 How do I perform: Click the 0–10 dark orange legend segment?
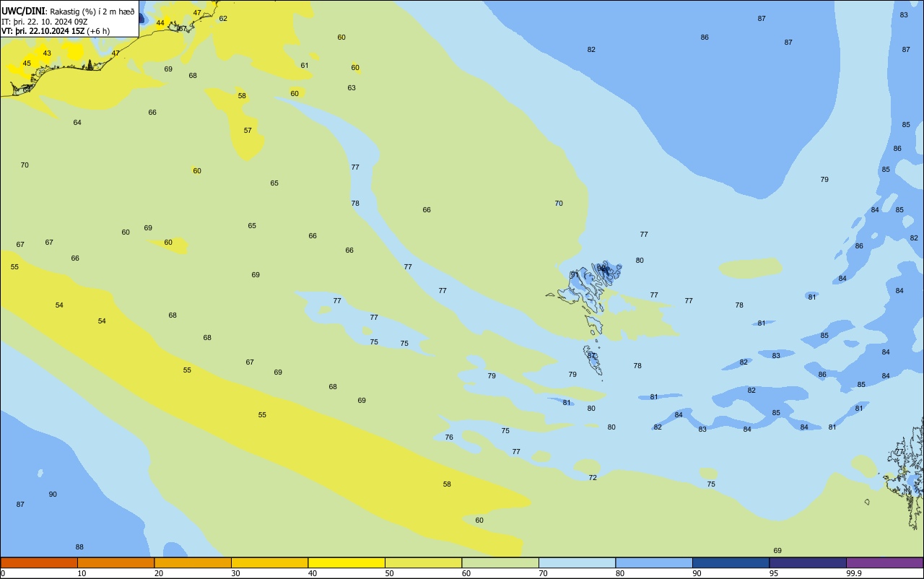(39, 562)
